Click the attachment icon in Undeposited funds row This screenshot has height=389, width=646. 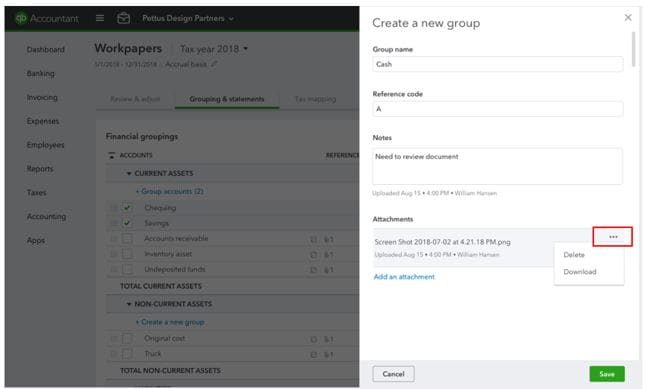[x=328, y=270]
